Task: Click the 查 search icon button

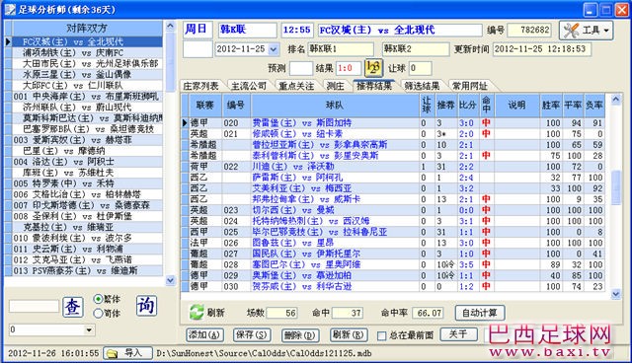Action: (x=72, y=307)
